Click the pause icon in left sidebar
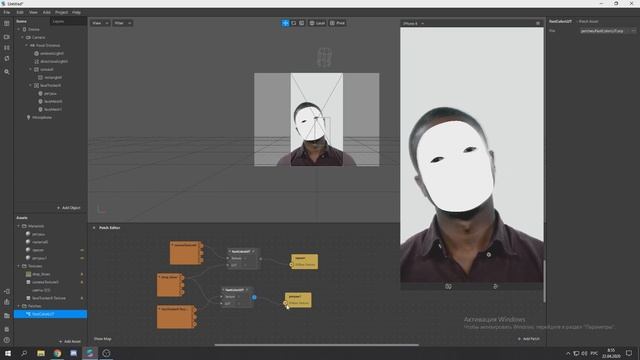Viewport: 640px width, 360px height. tap(7, 48)
